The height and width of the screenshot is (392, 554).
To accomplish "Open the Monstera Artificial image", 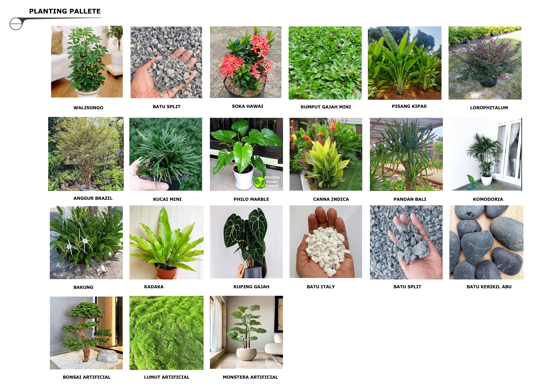I will tap(246, 332).
